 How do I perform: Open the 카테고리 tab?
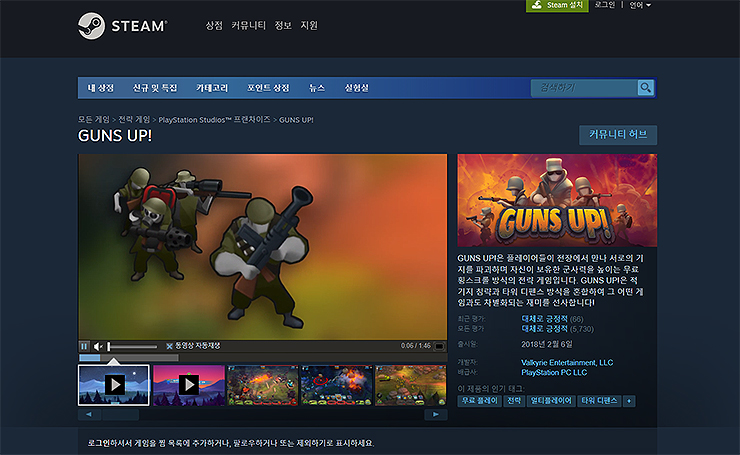click(212, 88)
